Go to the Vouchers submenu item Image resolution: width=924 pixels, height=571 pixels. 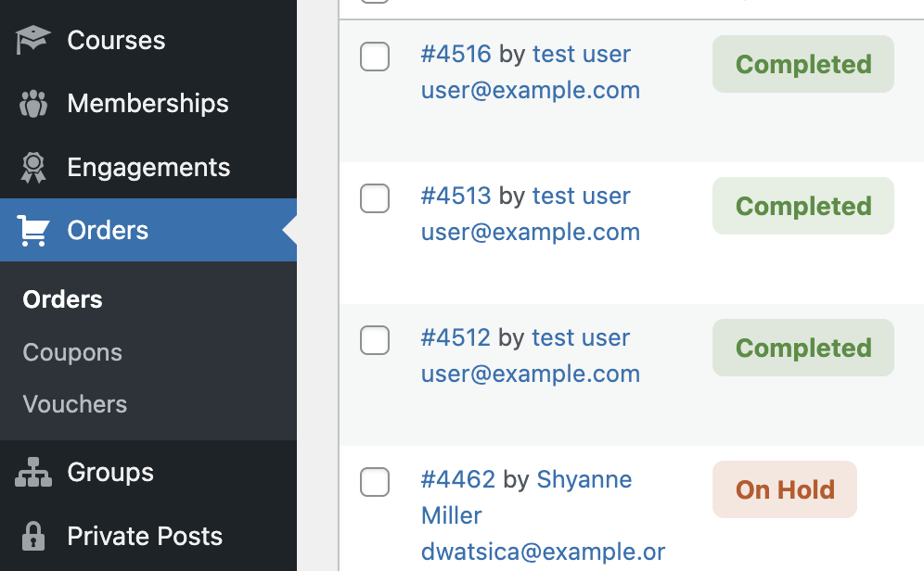tap(75, 404)
